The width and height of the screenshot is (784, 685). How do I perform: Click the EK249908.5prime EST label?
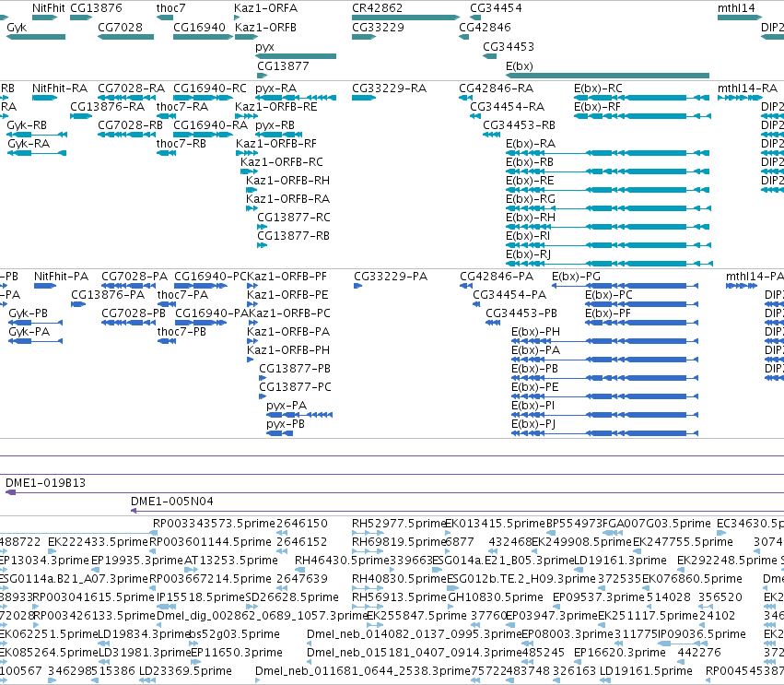pyautogui.click(x=582, y=542)
